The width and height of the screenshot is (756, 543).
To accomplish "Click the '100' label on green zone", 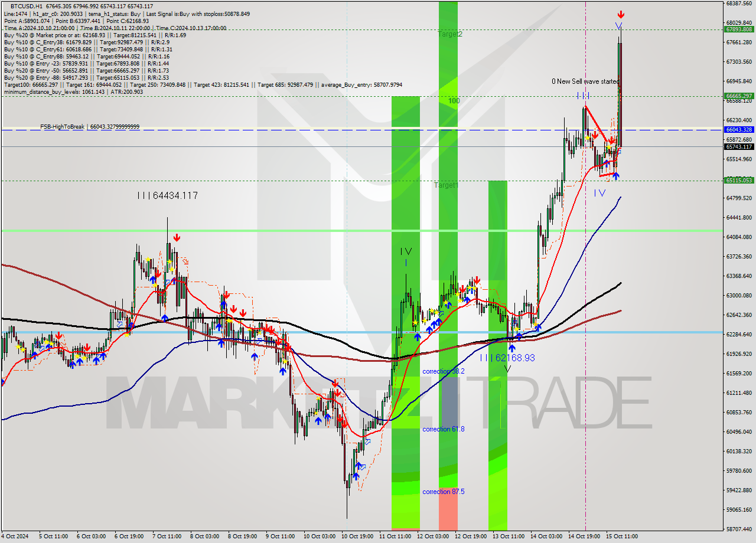I will click(x=454, y=101).
